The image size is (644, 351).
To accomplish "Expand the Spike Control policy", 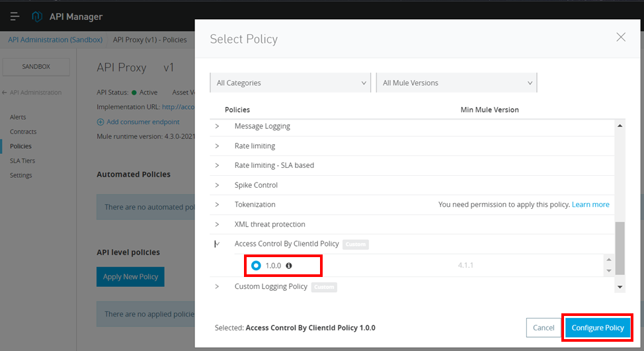I will pyautogui.click(x=217, y=185).
